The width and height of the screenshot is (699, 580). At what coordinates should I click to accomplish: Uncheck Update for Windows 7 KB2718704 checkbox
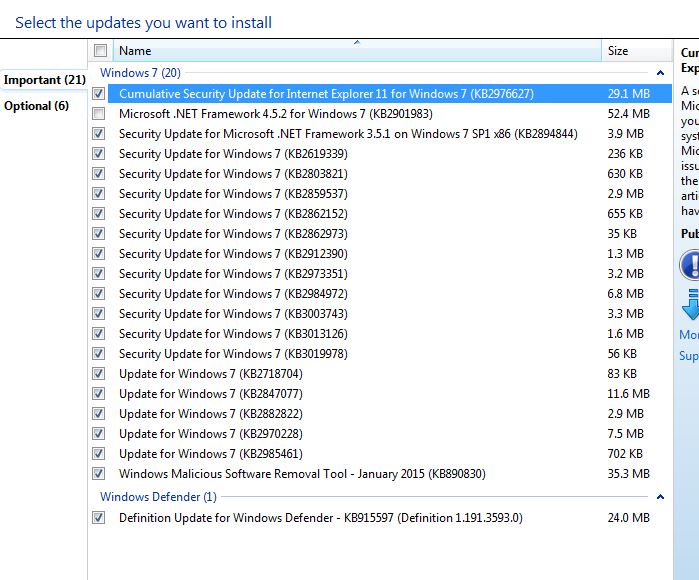(x=99, y=374)
